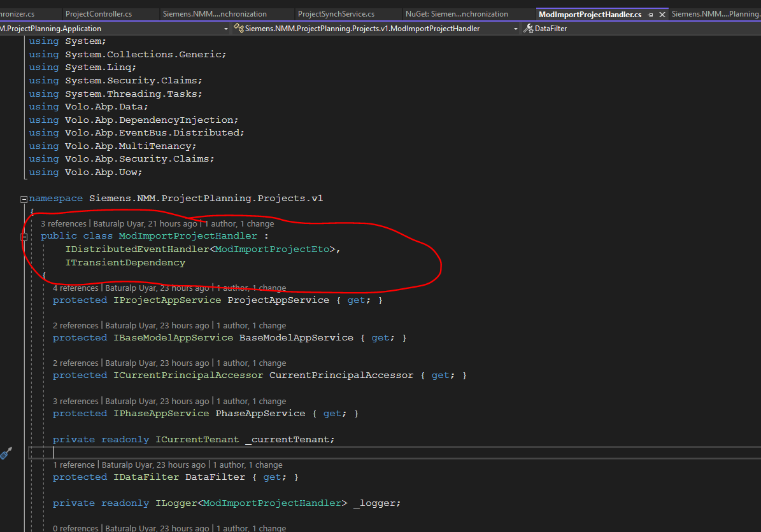Click the wrench icon beside DataFilter member
Screen dimensions: 761x532
(528, 29)
